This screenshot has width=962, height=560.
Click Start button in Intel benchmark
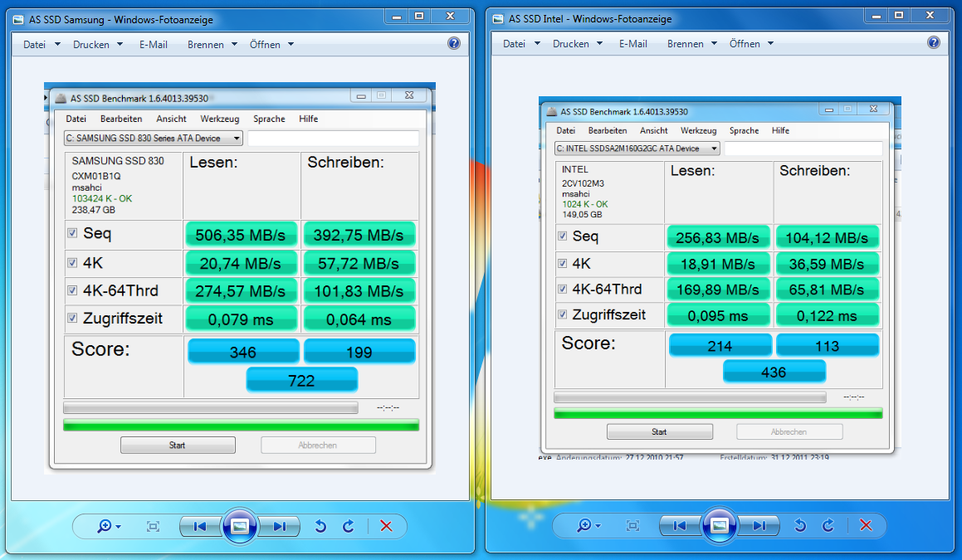tap(660, 431)
